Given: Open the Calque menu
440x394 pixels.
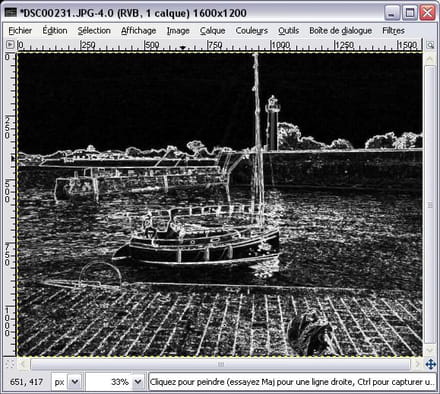Looking at the screenshot, I should click(212, 31).
